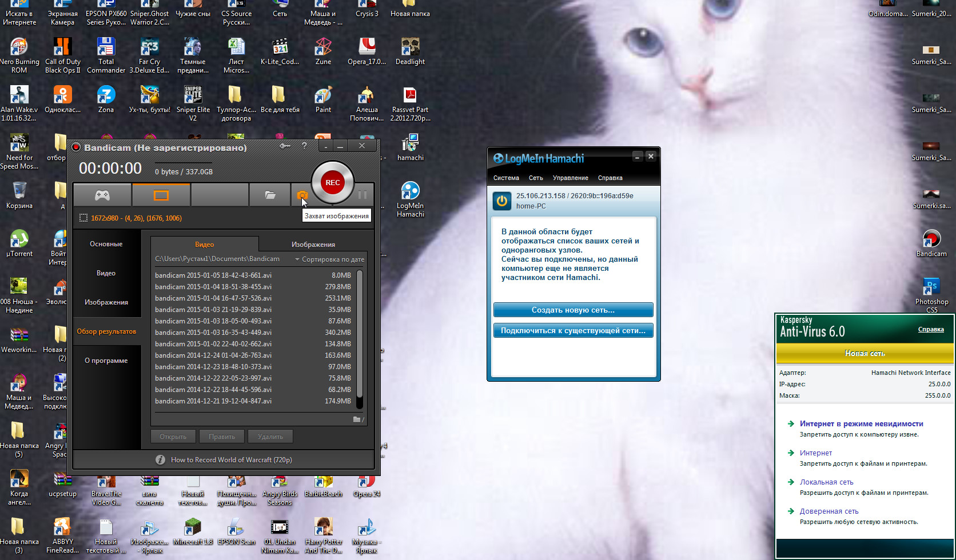Image resolution: width=956 pixels, height=560 pixels.
Task: Click the Править button in Bandicam
Action: pos(222,437)
